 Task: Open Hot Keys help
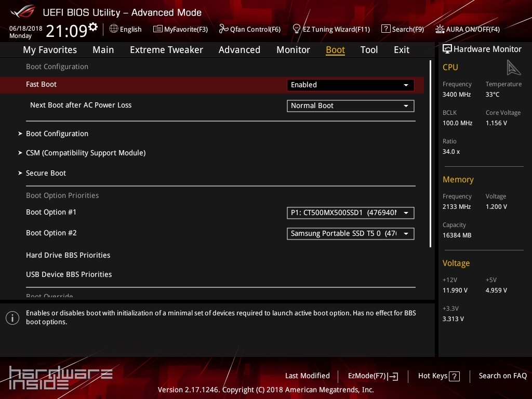[433, 376]
